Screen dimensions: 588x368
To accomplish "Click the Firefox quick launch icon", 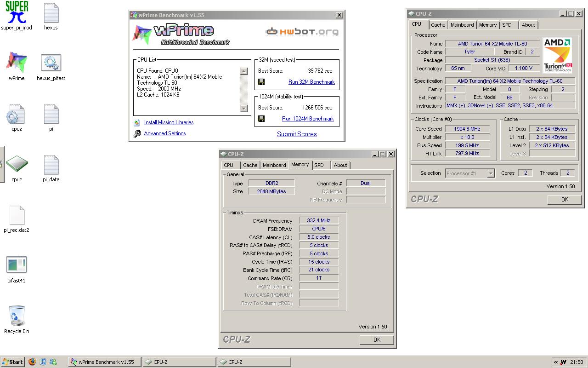I will [x=32, y=362].
